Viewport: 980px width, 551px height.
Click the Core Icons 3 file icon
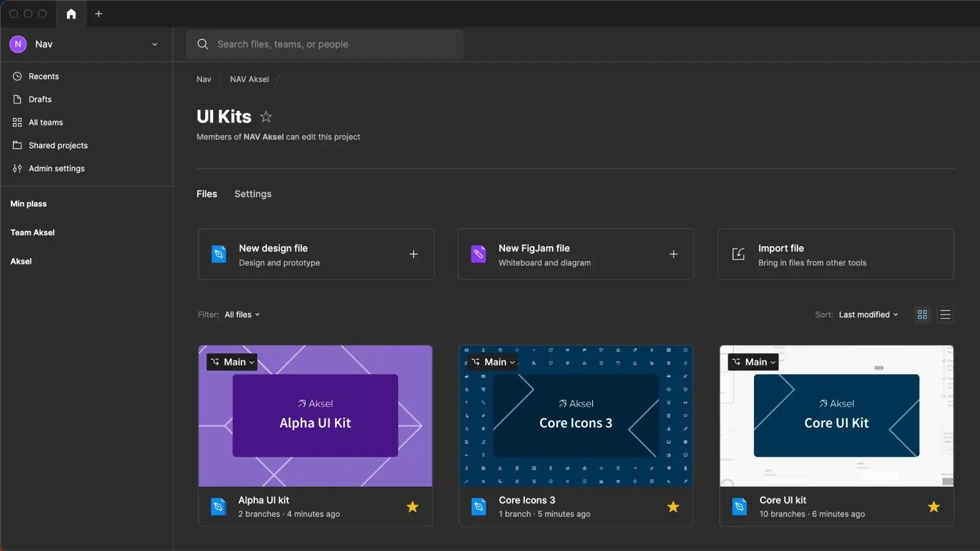tap(479, 506)
